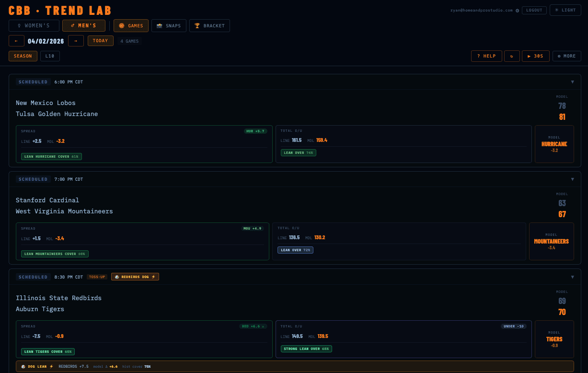Select L10 stats range

(x=50, y=56)
